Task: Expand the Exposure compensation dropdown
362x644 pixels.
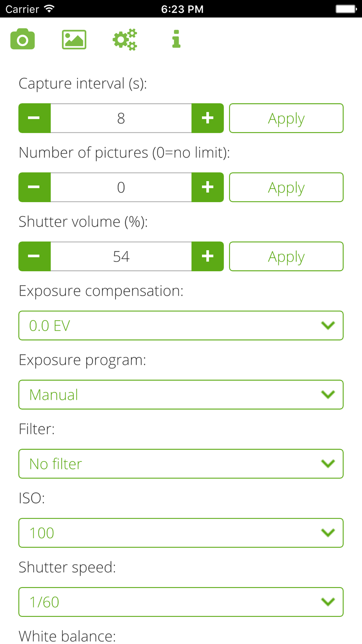Action: [x=181, y=326]
